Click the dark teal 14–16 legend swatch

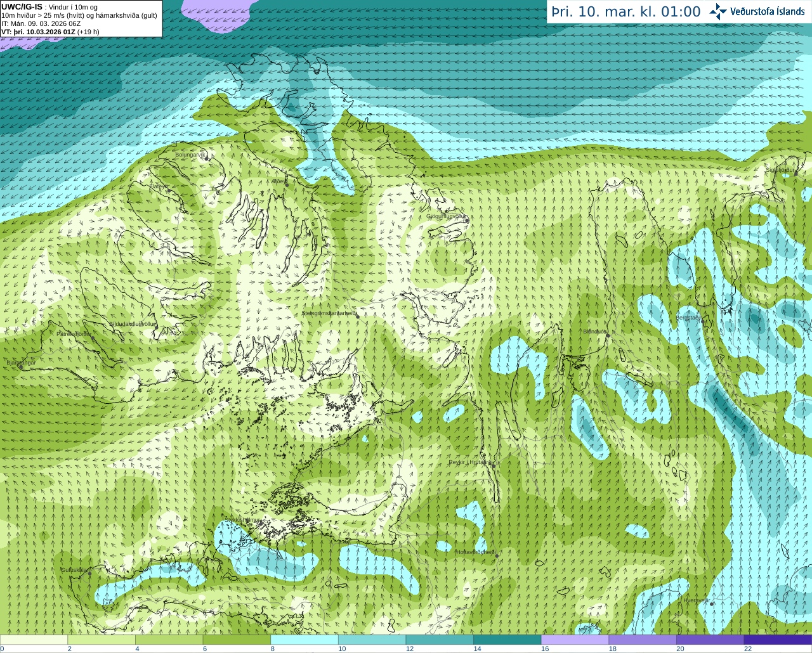point(507,640)
